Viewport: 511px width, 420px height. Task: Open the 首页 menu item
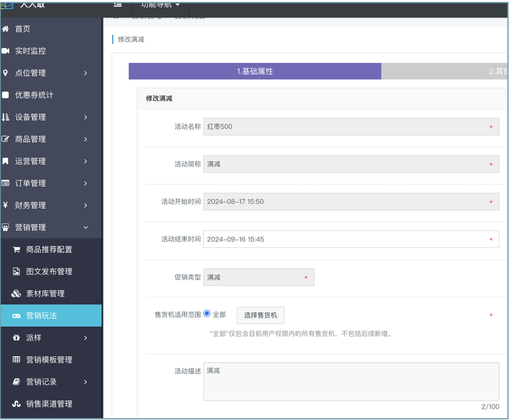tap(51, 29)
